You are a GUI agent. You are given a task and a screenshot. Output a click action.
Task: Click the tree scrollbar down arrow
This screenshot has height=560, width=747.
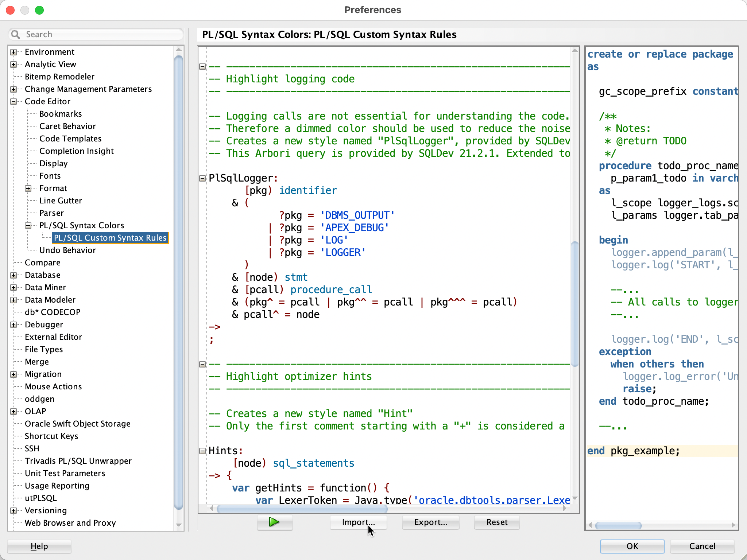point(179,525)
